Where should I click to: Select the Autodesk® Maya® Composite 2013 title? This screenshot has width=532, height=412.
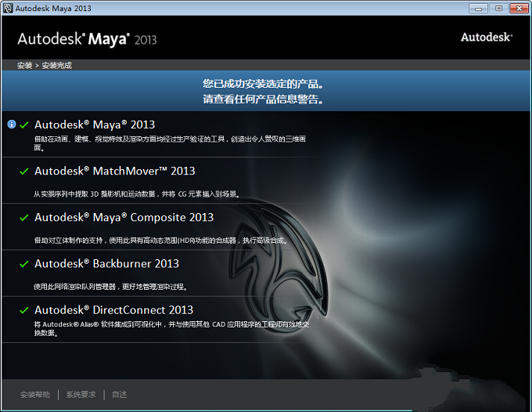[x=124, y=218]
